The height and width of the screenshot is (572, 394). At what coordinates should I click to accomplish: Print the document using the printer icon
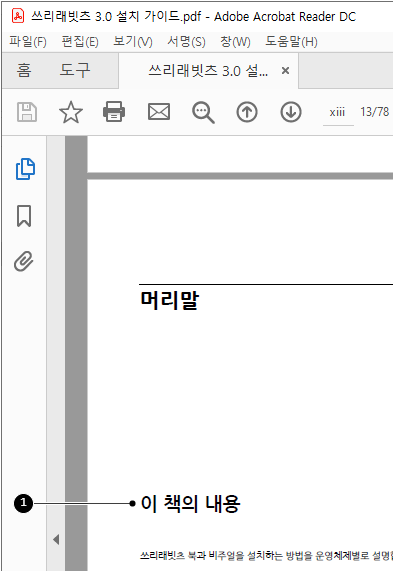[114, 112]
